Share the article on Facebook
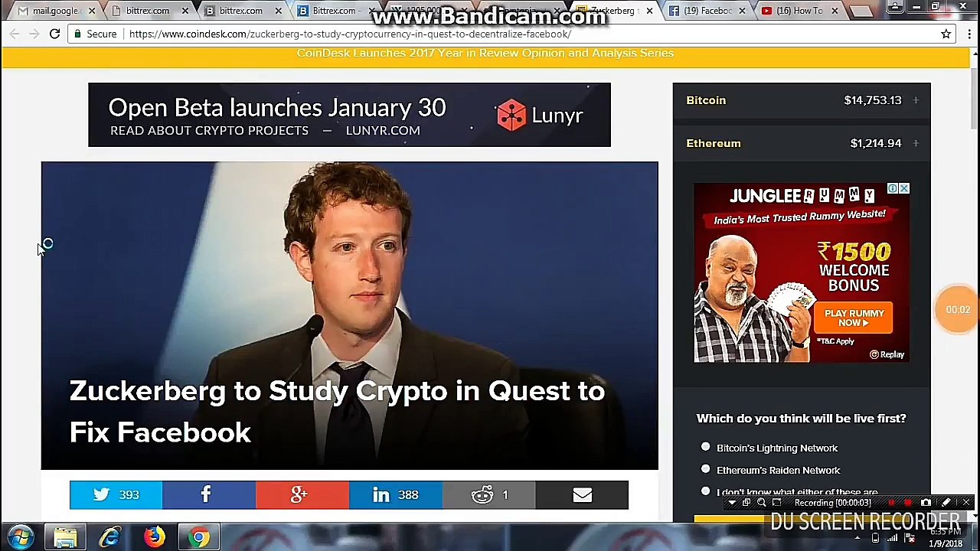980x551 pixels. click(x=208, y=495)
